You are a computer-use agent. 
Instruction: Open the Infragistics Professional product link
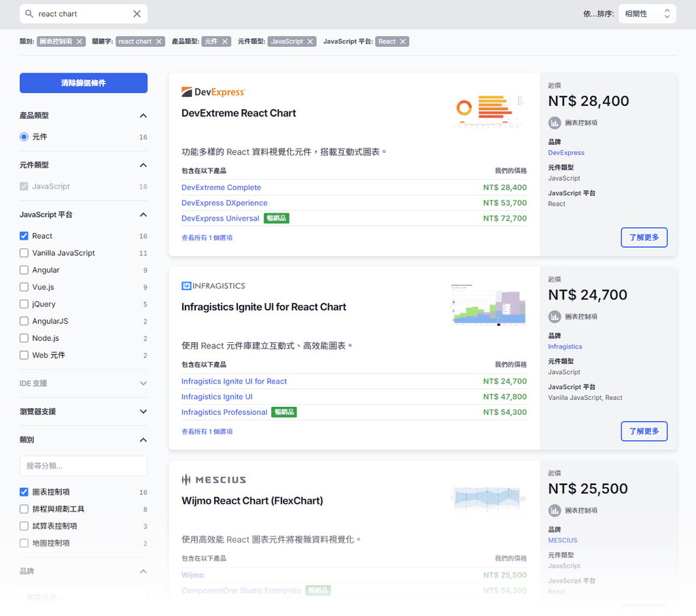[x=224, y=412]
